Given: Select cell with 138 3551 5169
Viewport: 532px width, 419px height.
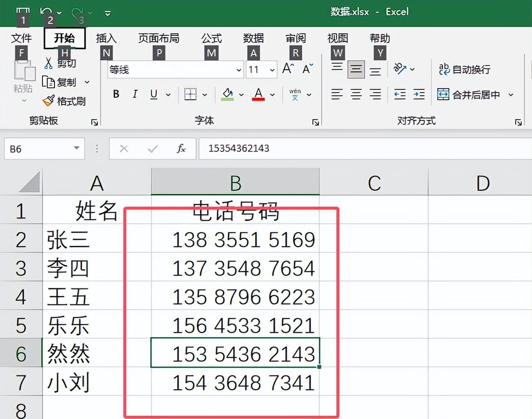Looking at the screenshot, I should pos(235,239).
